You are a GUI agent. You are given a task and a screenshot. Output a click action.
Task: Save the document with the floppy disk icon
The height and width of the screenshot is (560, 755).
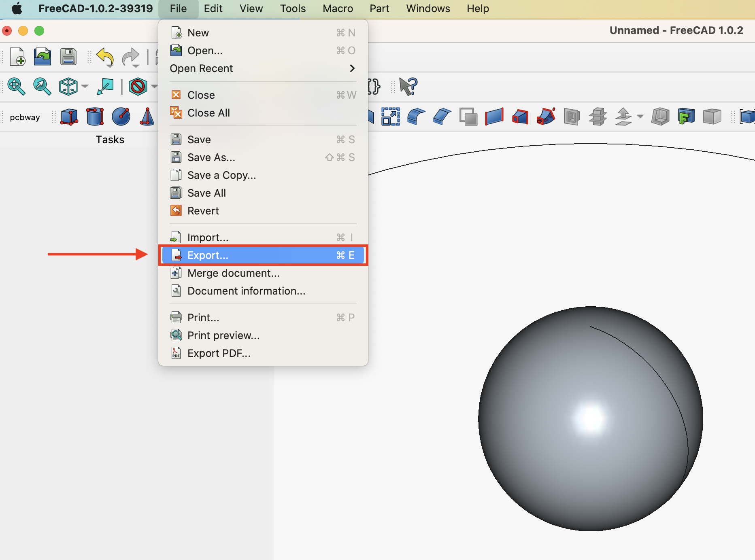(68, 57)
